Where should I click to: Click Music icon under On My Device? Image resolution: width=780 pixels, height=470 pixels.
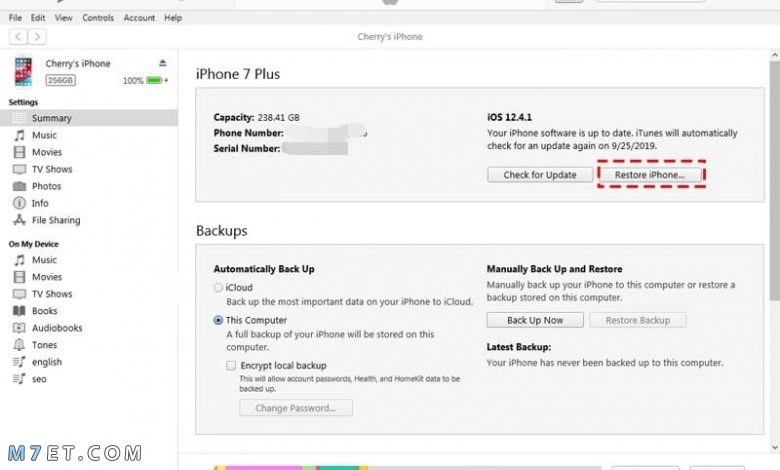pos(19,260)
